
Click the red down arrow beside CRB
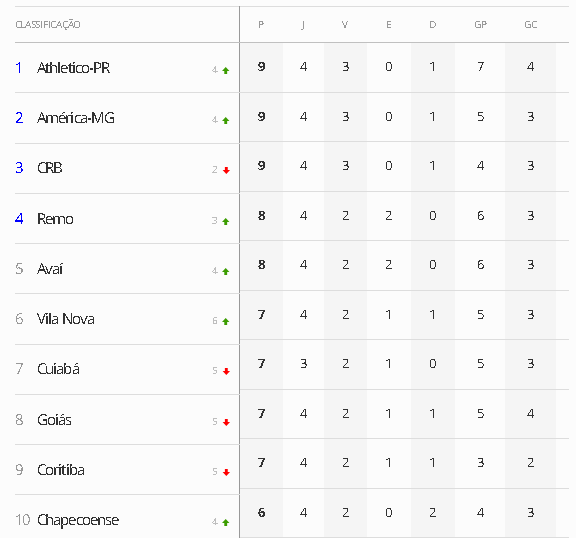pyautogui.click(x=226, y=170)
